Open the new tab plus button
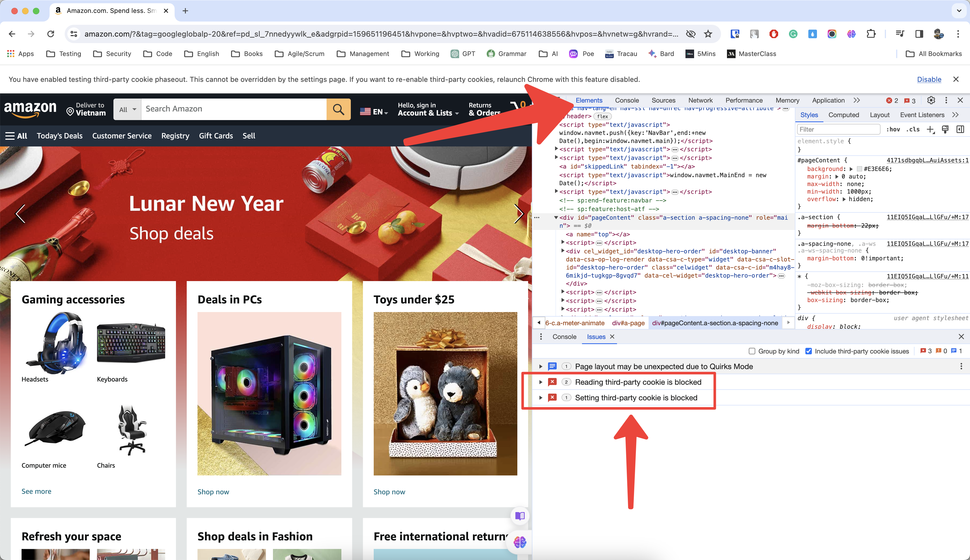Viewport: 970px width, 560px height. click(185, 11)
